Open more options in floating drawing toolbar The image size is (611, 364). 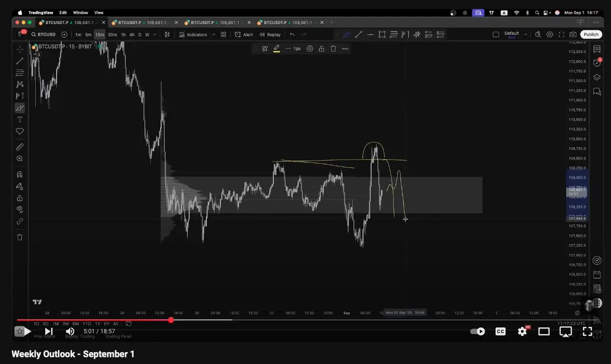coord(345,49)
